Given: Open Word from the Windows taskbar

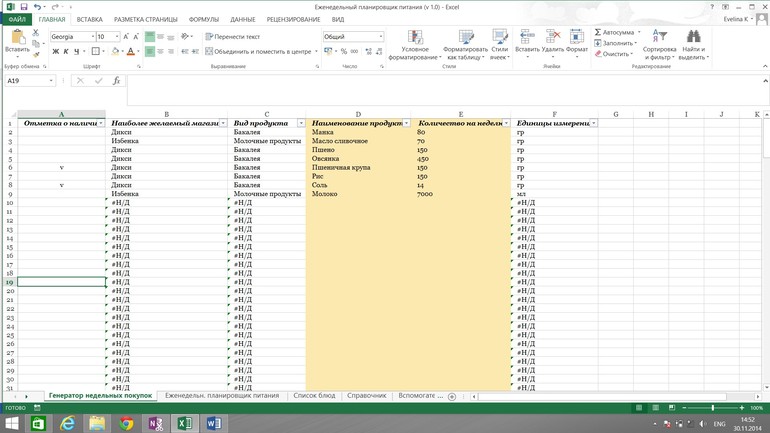Looking at the screenshot, I should [x=213, y=424].
